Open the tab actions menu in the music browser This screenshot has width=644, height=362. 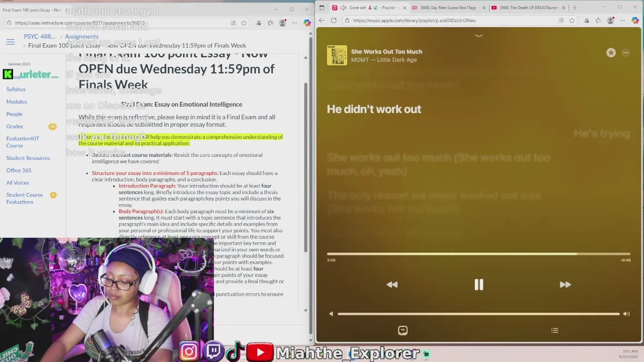coord(322,8)
